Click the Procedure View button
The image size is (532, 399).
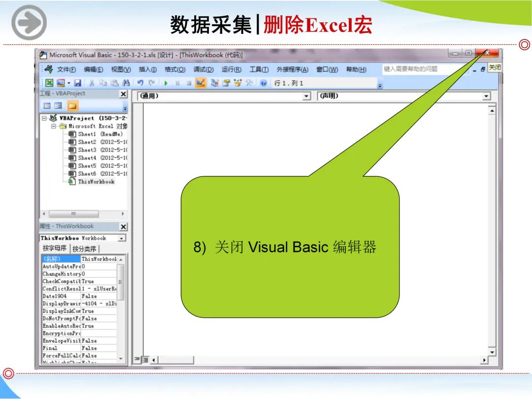[137, 359]
